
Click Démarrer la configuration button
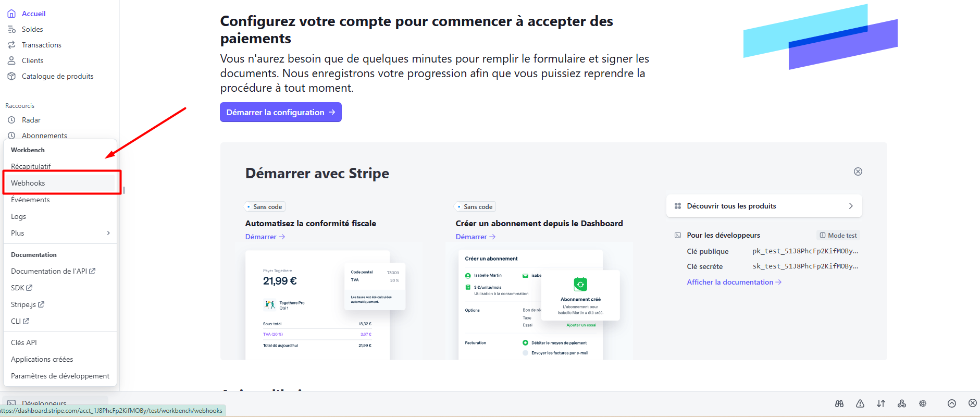[281, 112]
